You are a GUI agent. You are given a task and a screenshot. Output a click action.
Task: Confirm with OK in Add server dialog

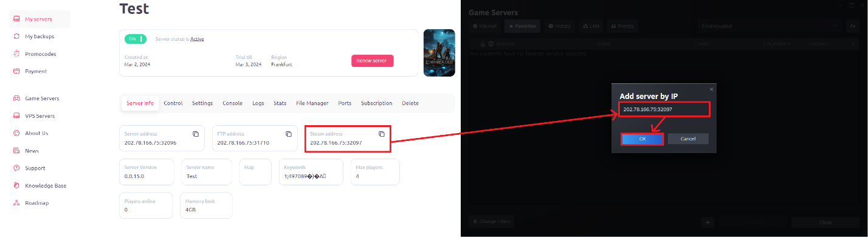click(642, 139)
